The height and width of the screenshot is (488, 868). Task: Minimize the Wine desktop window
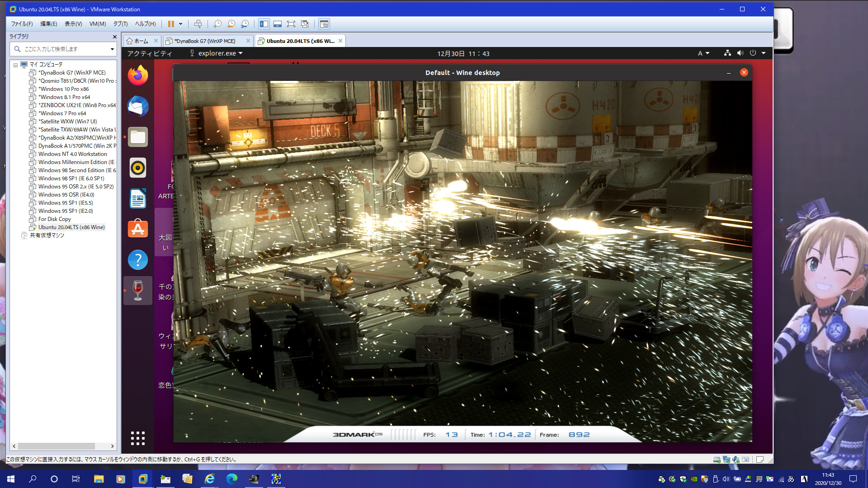coord(729,73)
